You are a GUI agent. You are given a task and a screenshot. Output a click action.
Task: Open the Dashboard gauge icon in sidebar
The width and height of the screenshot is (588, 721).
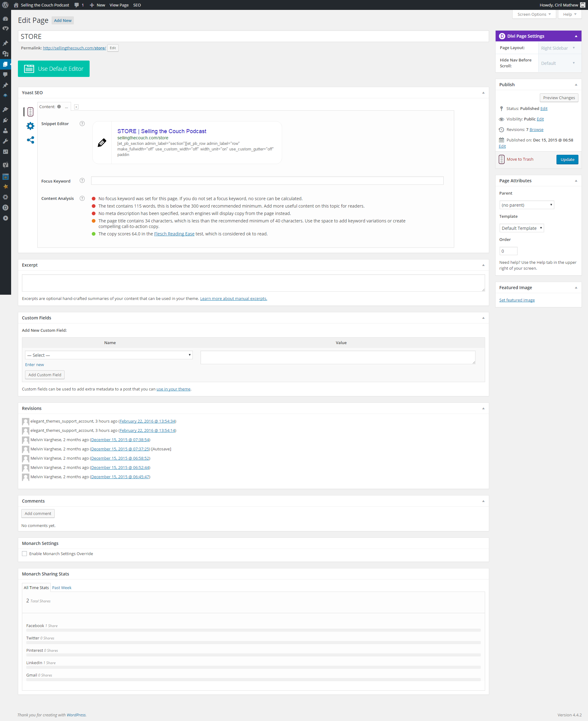pos(6,19)
